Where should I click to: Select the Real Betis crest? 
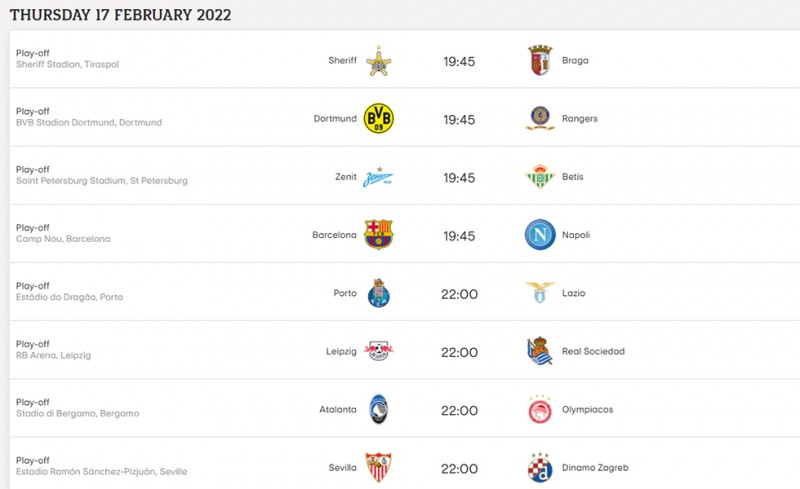(x=540, y=177)
